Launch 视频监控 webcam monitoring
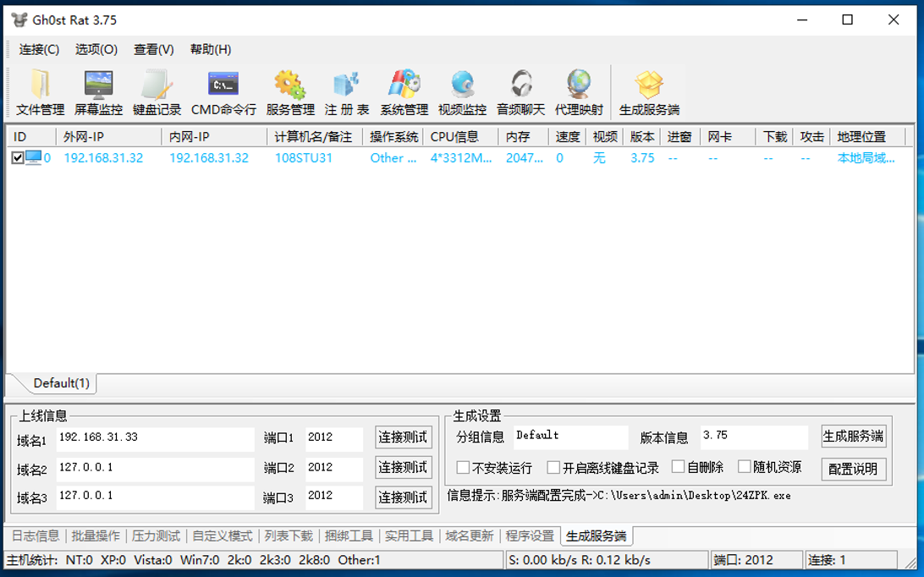This screenshot has width=924, height=577. [x=462, y=92]
